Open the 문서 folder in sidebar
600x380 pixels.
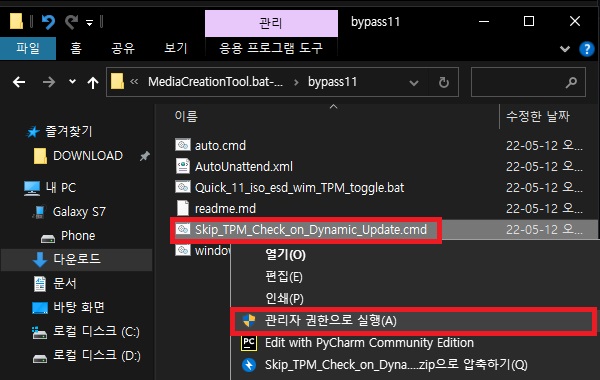point(65,283)
